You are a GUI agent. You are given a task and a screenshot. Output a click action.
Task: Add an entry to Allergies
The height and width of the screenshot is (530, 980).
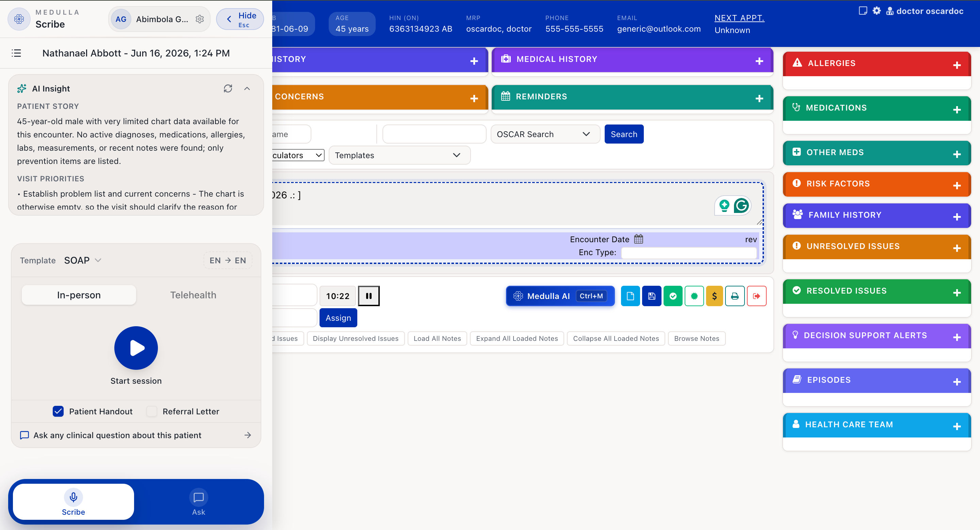957,65
